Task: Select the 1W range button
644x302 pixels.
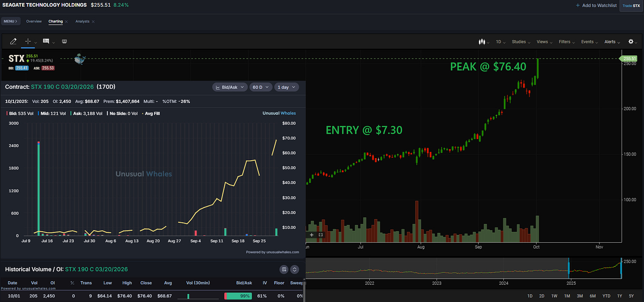Action: tap(554, 296)
